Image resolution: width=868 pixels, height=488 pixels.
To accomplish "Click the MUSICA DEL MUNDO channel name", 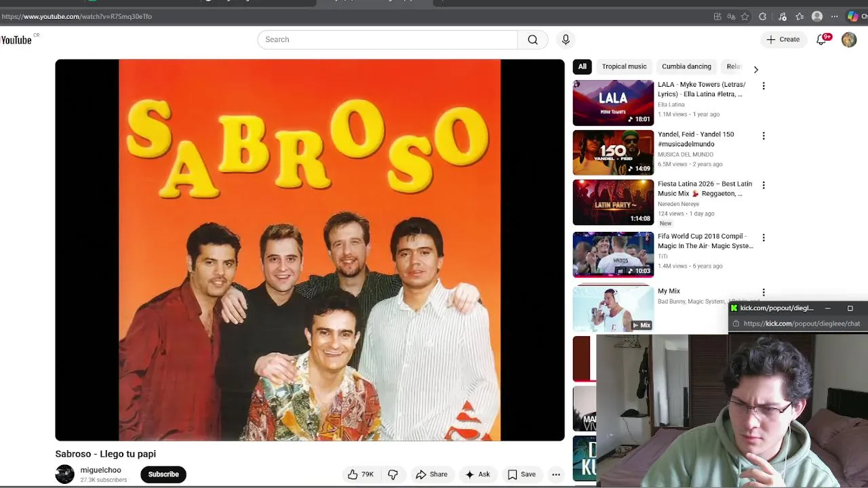I will pos(686,155).
